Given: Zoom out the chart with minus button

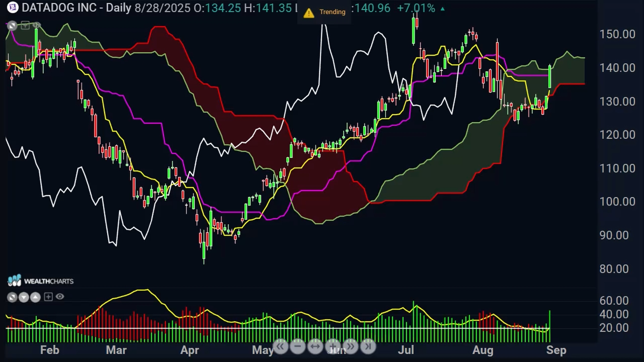Looking at the screenshot, I should (298, 346).
